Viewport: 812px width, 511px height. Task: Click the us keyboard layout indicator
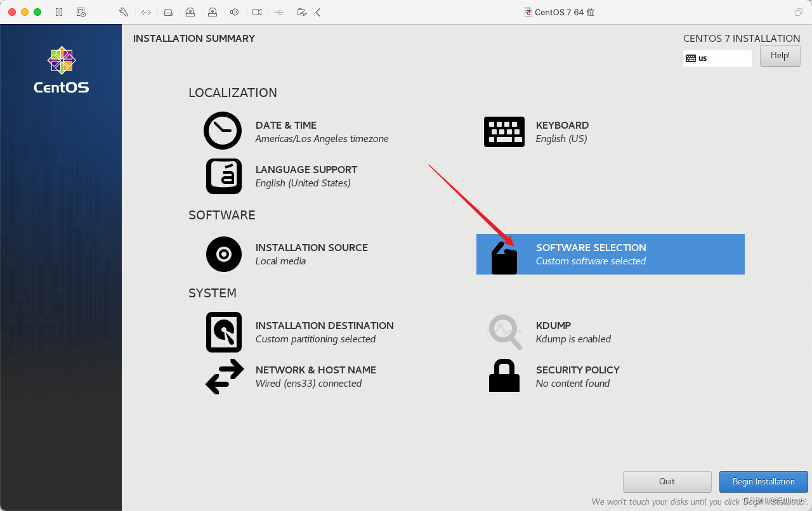717,58
